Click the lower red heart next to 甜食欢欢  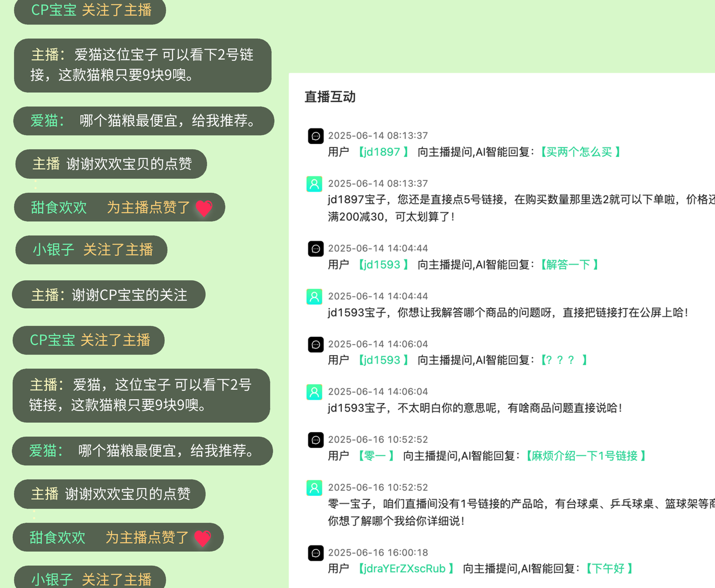(202, 538)
